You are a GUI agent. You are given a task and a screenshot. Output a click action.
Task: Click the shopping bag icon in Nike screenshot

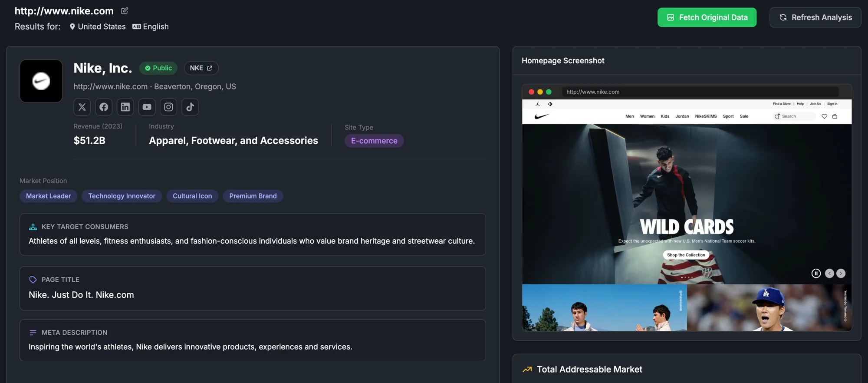(835, 116)
